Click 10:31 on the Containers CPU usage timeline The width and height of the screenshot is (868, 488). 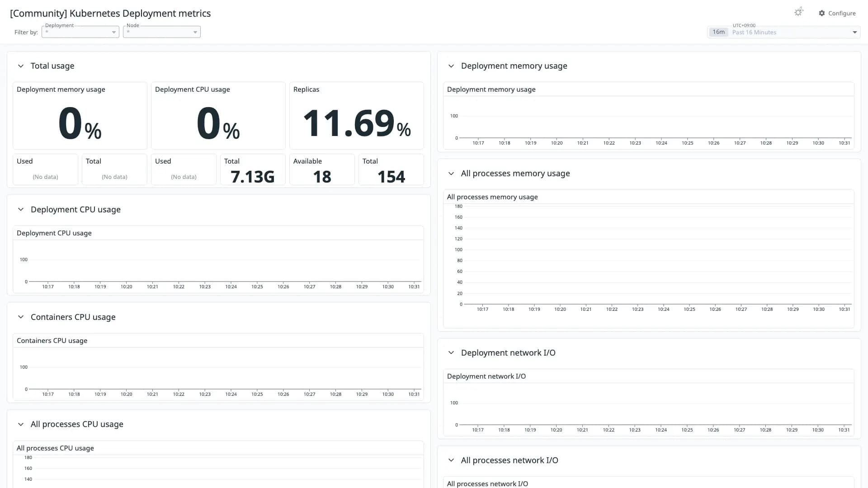tap(414, 394)
